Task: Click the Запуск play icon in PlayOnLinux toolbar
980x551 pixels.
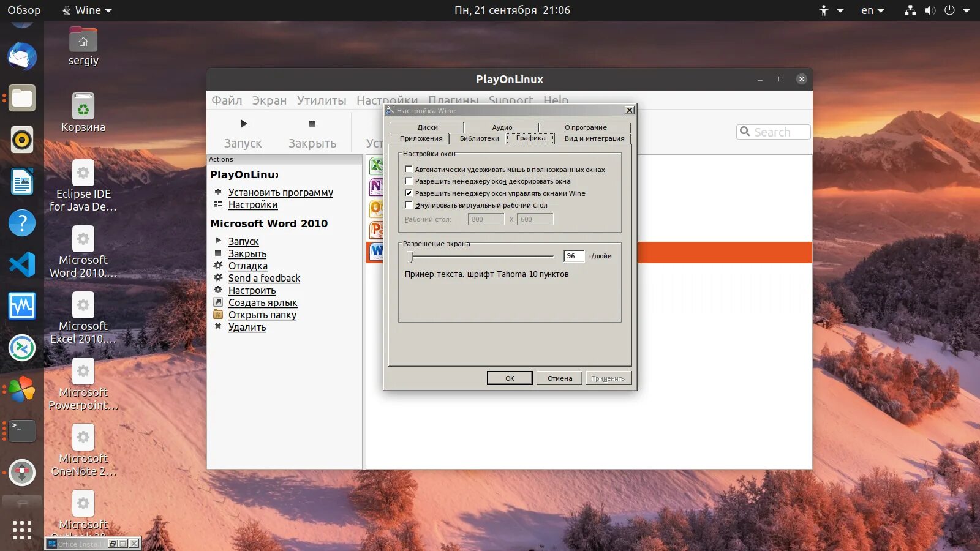Action: click(243, 124)
